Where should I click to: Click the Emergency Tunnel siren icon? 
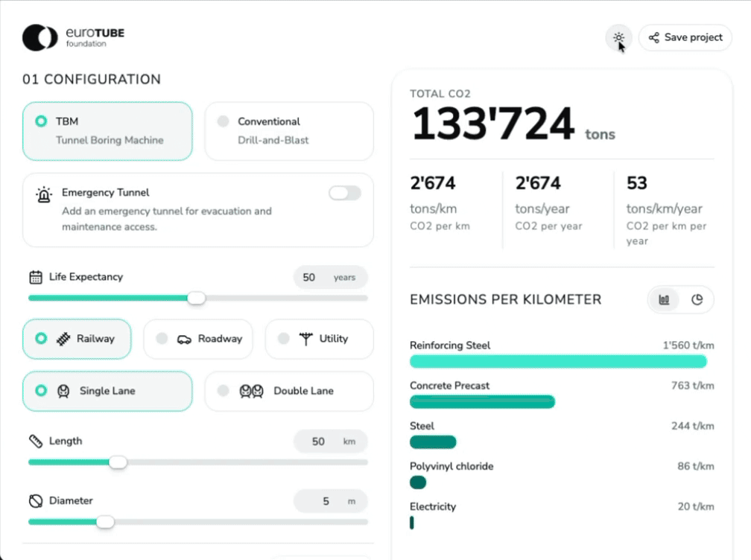pos(43,194)
